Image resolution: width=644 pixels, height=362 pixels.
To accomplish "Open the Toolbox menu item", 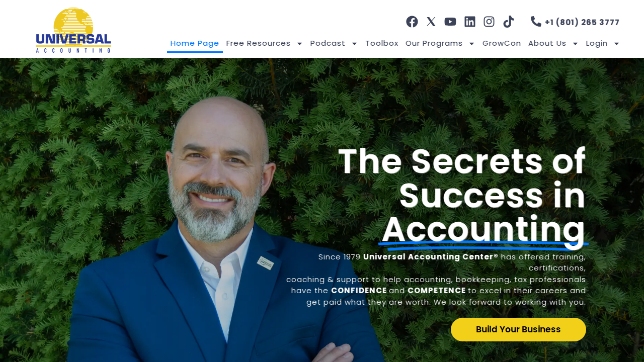I will point(382,43).
